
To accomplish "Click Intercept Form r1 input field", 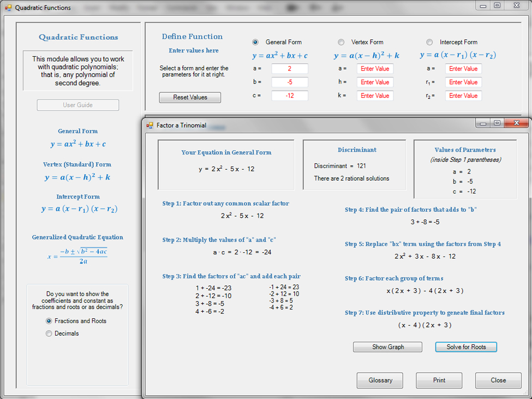I will [x=463, y=82].
